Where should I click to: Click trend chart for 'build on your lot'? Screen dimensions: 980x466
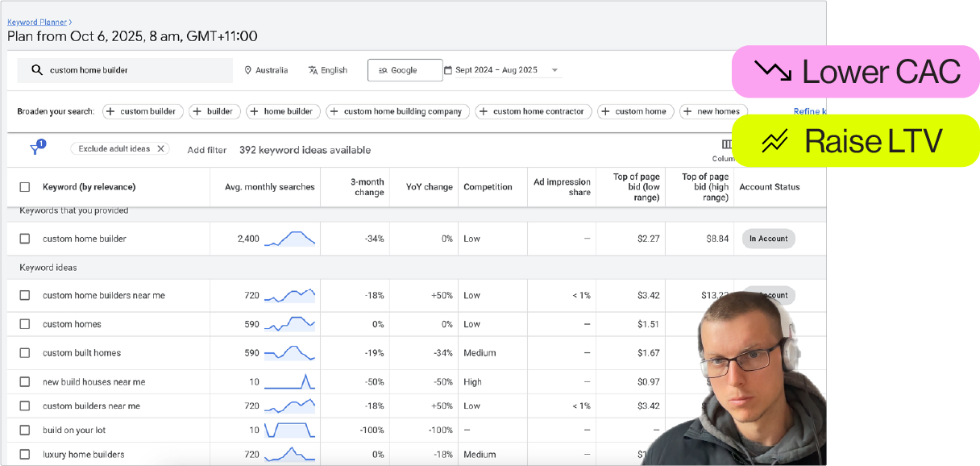289,431
